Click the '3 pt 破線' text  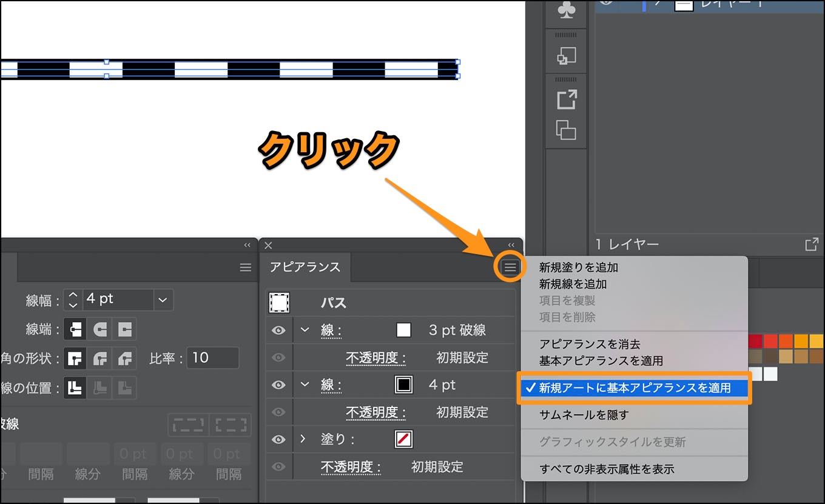[457, 331]
